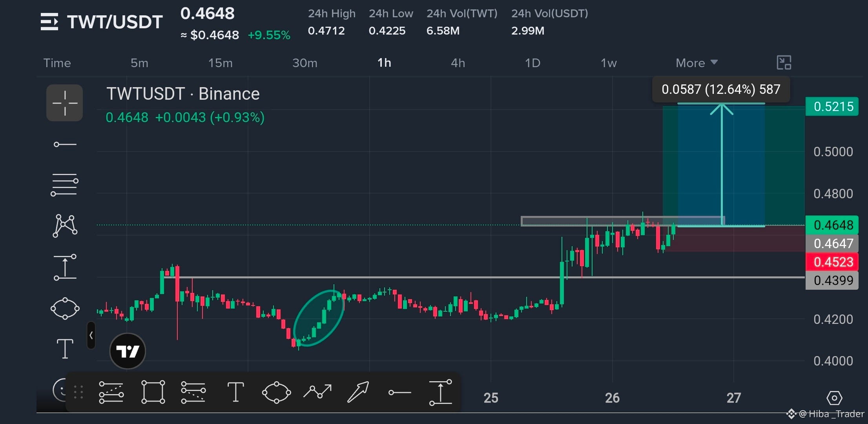This screenshot has height=424, width=868.
Task: Choose the trend-based Fib tool in floating toolbar
Action: (111, 392)
